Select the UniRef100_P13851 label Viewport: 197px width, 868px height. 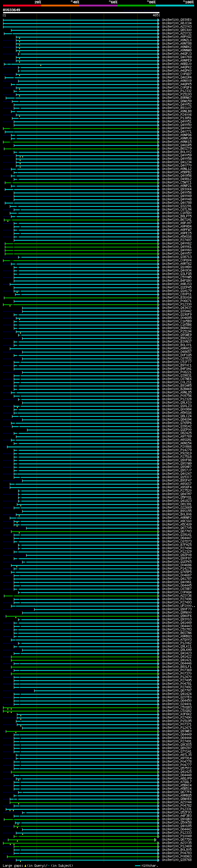176,118
